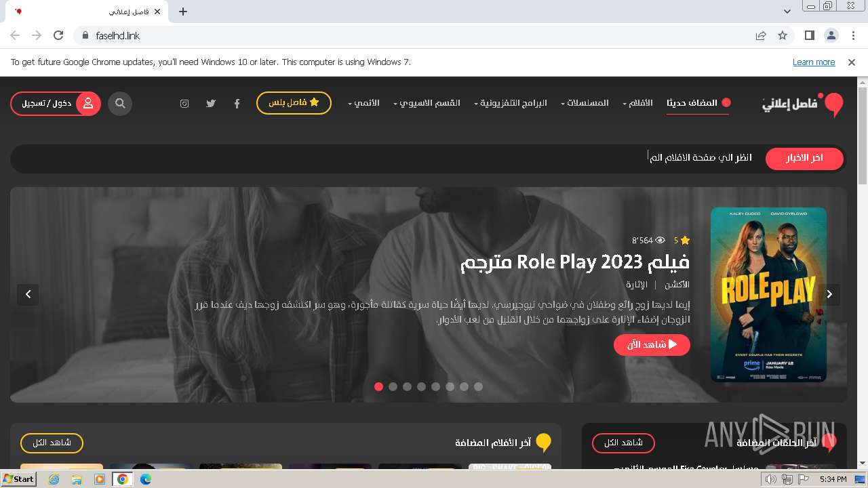Viewport: 868px width, 488px height.
Task: Expand the الأفلام dropdown menu
Action: (x=637, y=103)
